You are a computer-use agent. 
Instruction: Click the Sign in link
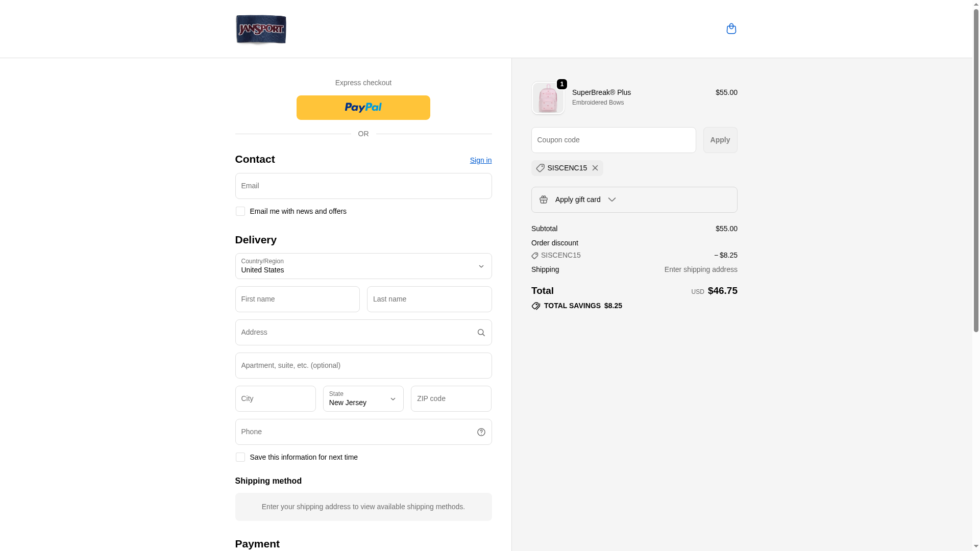(480, 160)
